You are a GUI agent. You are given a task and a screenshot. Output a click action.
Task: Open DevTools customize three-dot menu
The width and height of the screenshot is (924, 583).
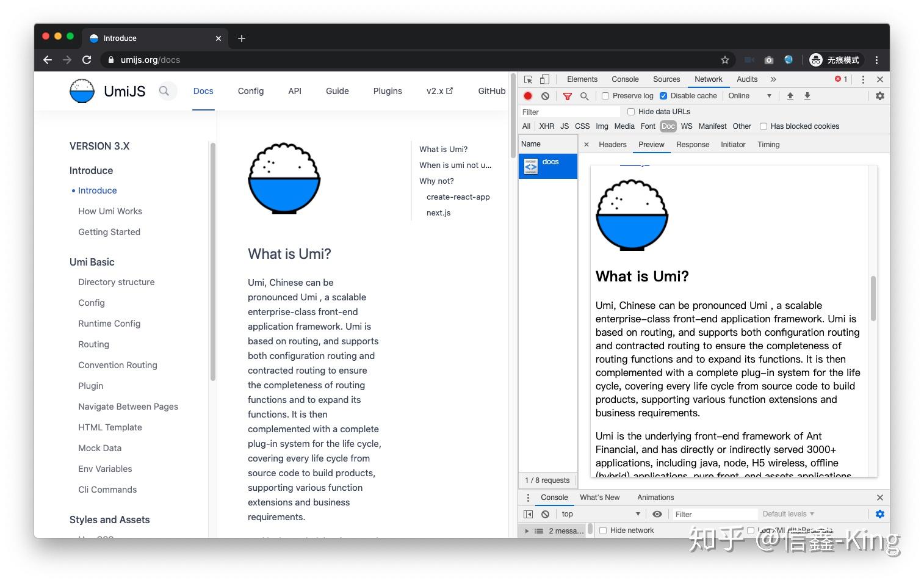(x=863, y=79)
